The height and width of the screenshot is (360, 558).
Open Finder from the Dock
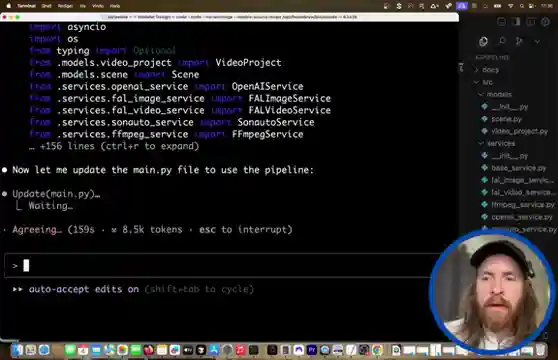tap(17, 350)
